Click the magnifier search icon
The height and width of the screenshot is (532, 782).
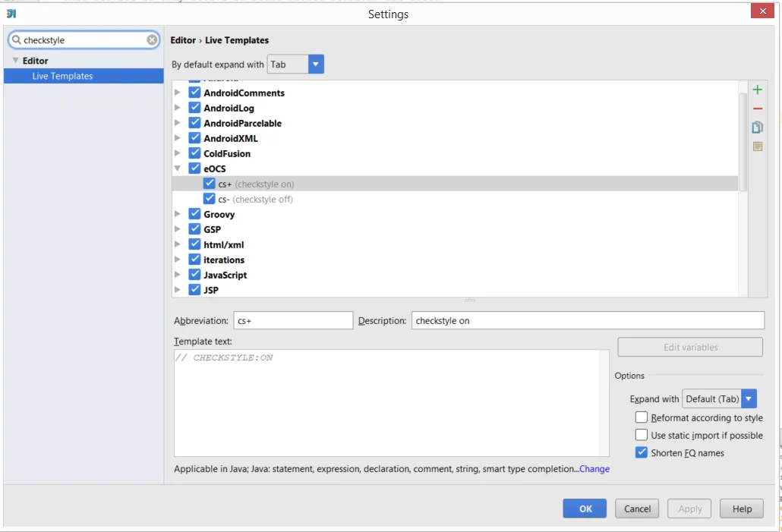[15, 40]
